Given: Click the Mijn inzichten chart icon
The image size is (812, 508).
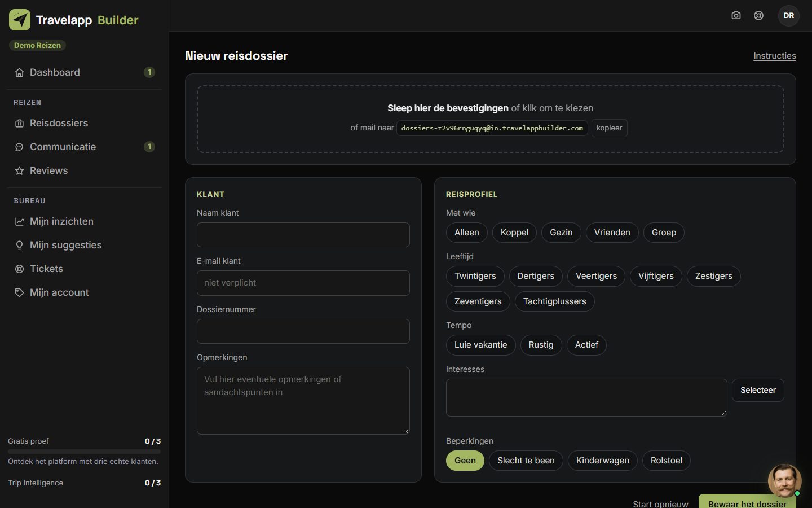Looking at the screenshot, I should tap(19, 221).
